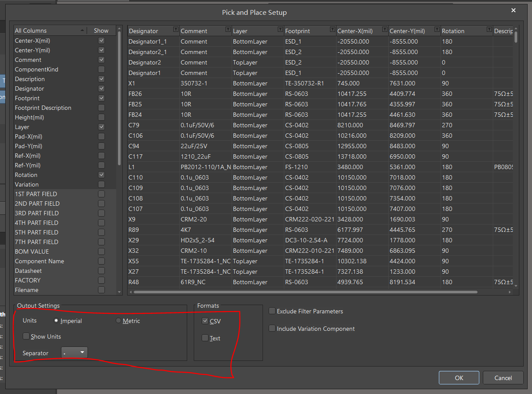Image resolution: width=532 pixels, height=394 pixels.
Task: Select the FB26 designator cell
Action: [154, 94]
